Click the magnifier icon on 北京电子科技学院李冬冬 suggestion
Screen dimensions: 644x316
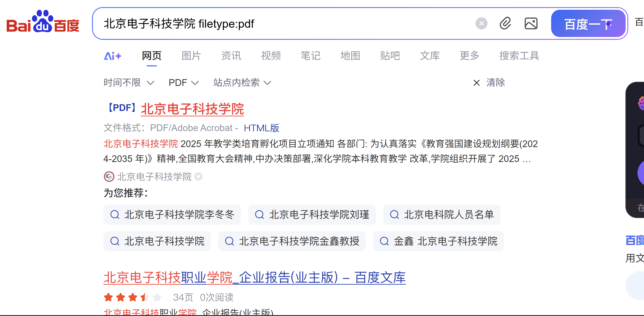115,215
